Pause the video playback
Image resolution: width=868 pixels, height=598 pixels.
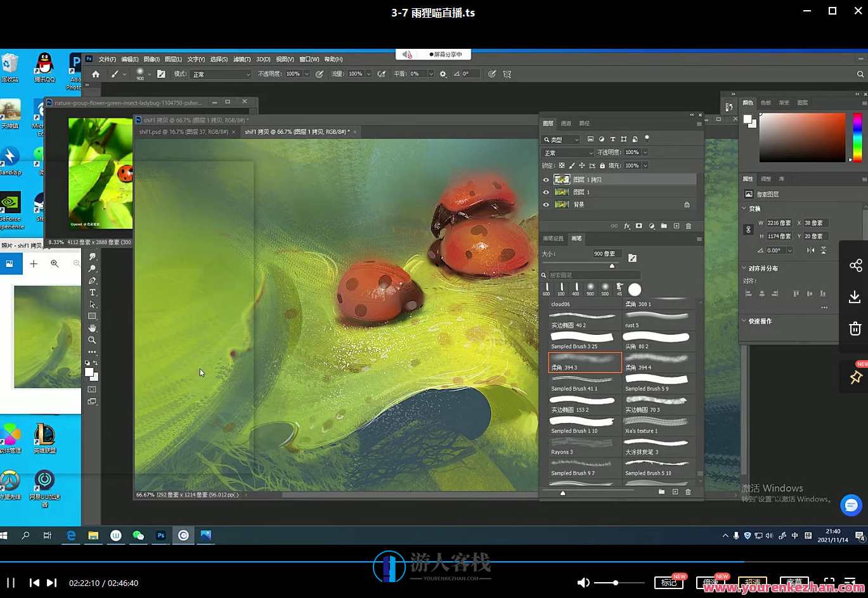[11, 583]
